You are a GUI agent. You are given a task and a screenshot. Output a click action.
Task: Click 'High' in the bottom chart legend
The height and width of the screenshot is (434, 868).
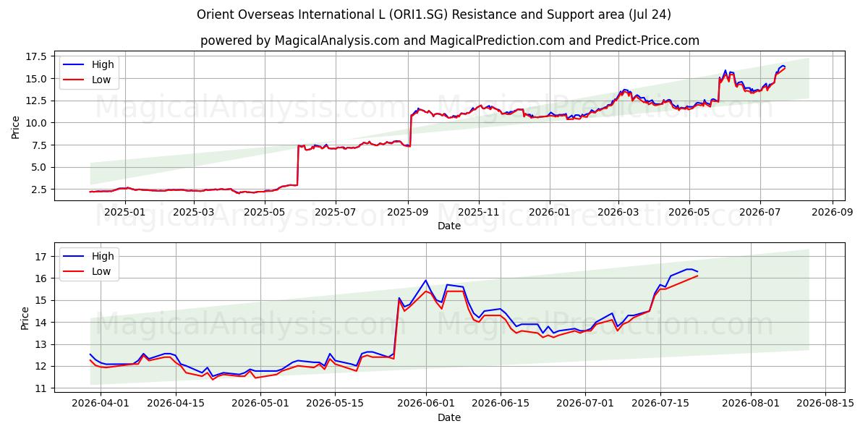pyautogui.click(x=103, y=256)
